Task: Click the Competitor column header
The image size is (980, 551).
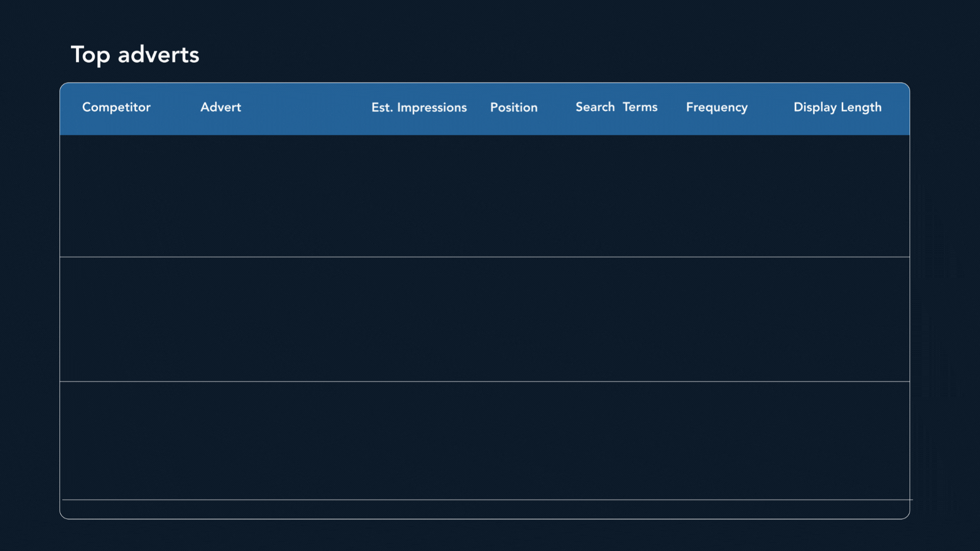Action: (x=116, y=107)
